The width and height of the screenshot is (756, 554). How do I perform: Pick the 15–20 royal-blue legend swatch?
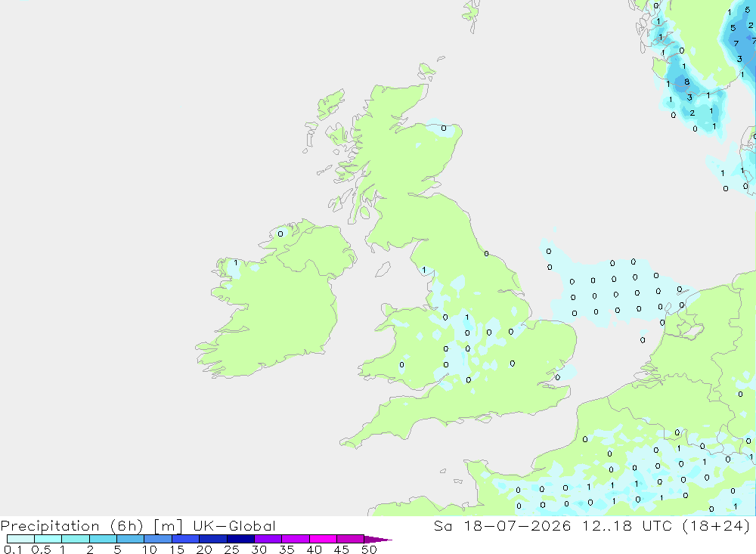point(186,539)
